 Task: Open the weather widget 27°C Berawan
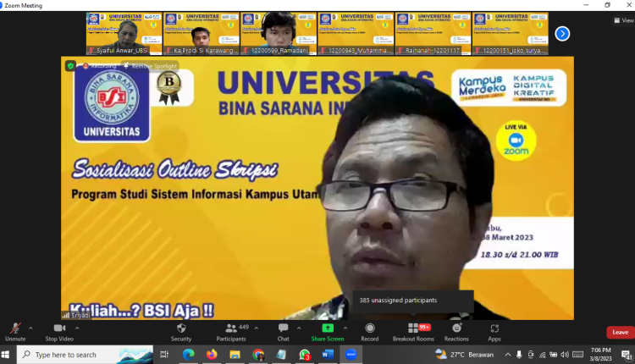click(x=464, y=355)
